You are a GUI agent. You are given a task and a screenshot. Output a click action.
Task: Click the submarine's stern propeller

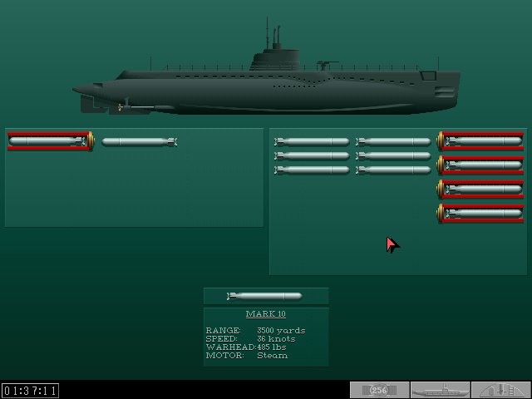tap(120, 107)
